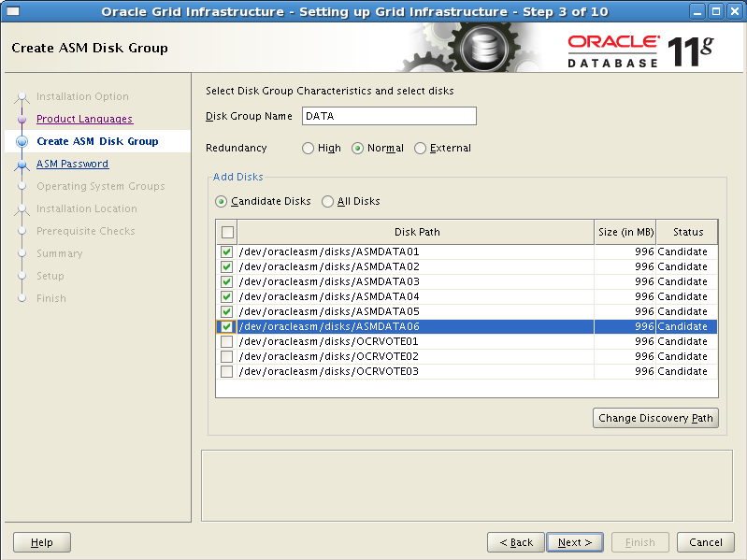The image size is (747, 560).
Task: Click the Oracle Database 11g logo
Action: [x=640, y=51]
